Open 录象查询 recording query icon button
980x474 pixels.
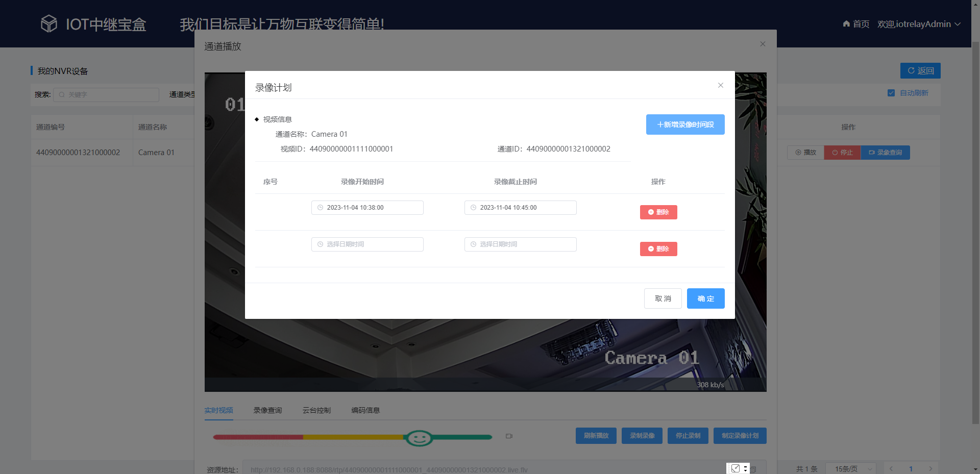(873, 152)
